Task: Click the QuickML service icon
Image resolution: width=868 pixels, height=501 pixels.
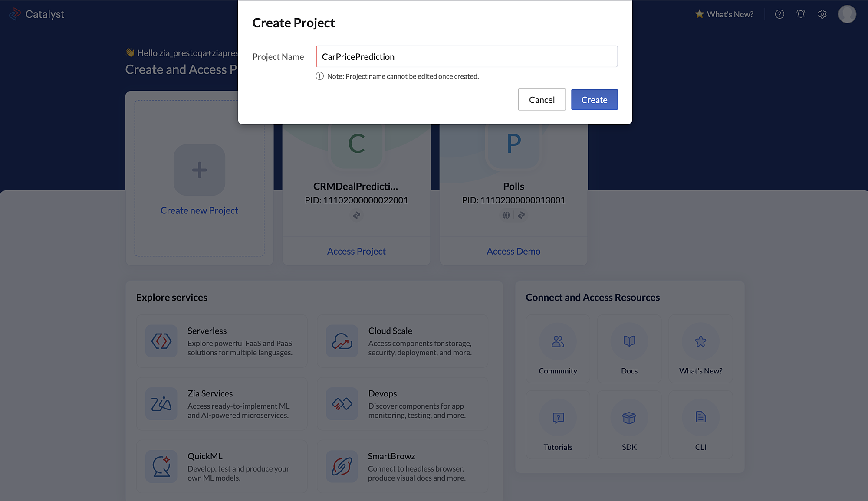Action: point(161,466)
